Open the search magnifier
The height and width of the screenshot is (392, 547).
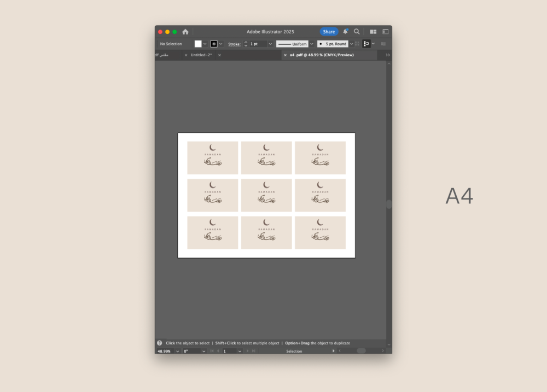[357, 32]
